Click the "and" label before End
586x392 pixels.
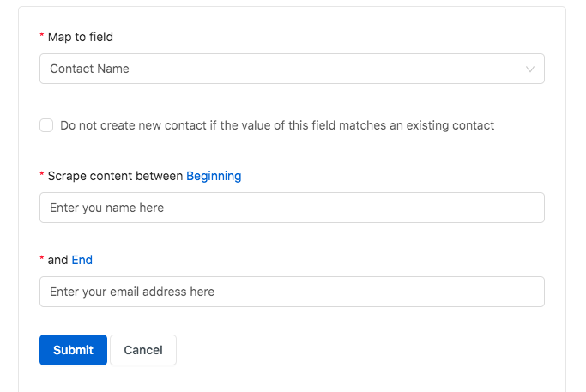(57, 260)
